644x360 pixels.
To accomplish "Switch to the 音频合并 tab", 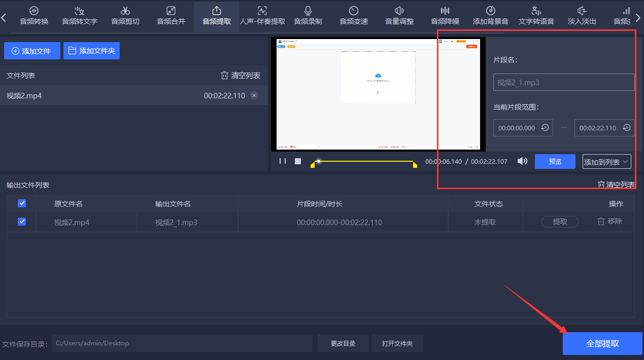I will [171, 16].
